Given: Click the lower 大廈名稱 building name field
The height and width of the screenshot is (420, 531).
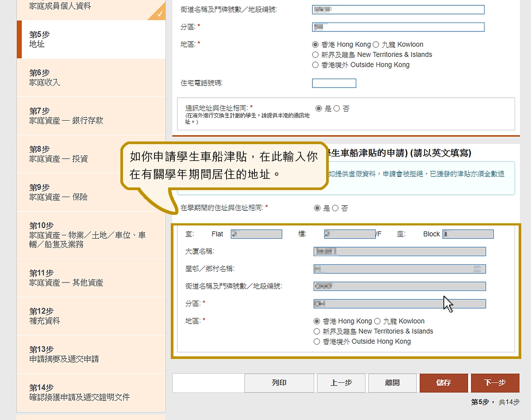Looking at the screenshot, I should click(x=400, y=252).
